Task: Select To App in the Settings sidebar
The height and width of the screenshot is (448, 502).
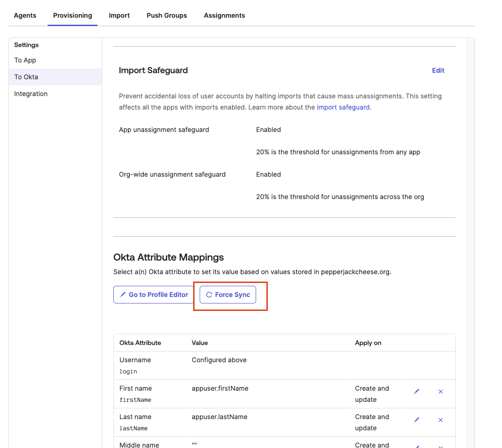Action: (25, 60)
